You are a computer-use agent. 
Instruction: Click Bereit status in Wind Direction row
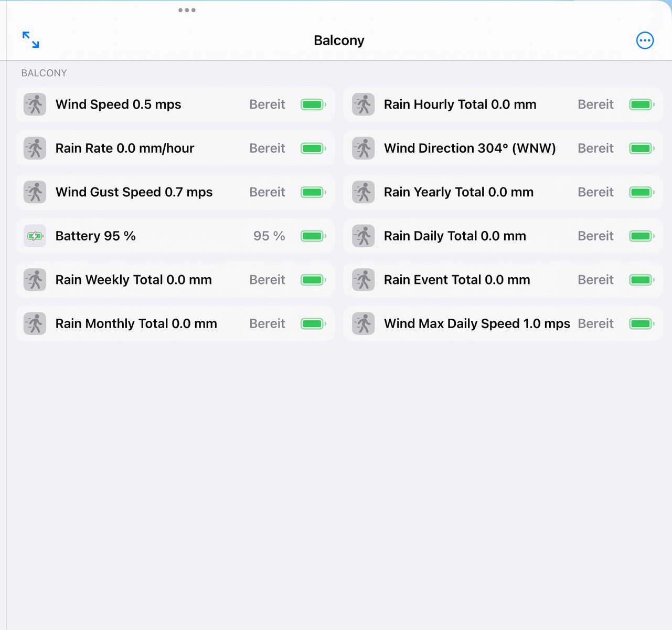[x=595, y=149]
